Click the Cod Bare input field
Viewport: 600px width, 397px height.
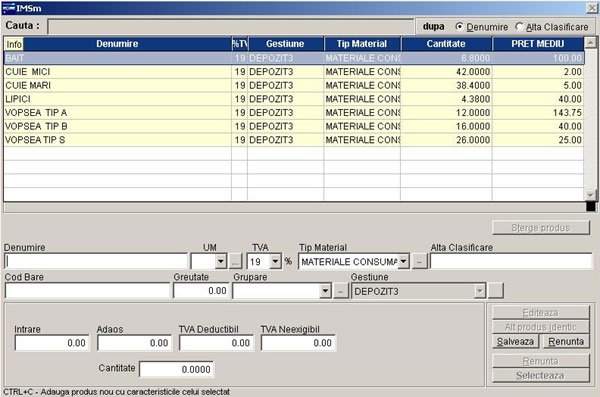(x=87, y=291)
